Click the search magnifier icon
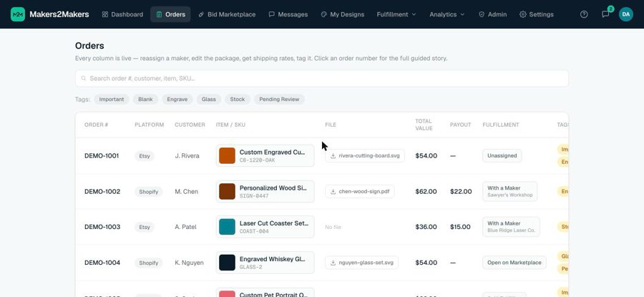This screenshot has height=297, width=644. tap(84, 79)
